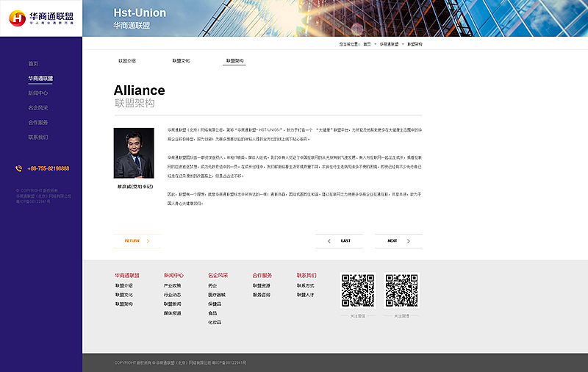Click 华商通联盟 in the breadcrumb trail
The height and width of the screenshot is (372, 588).
coord(389,44)
